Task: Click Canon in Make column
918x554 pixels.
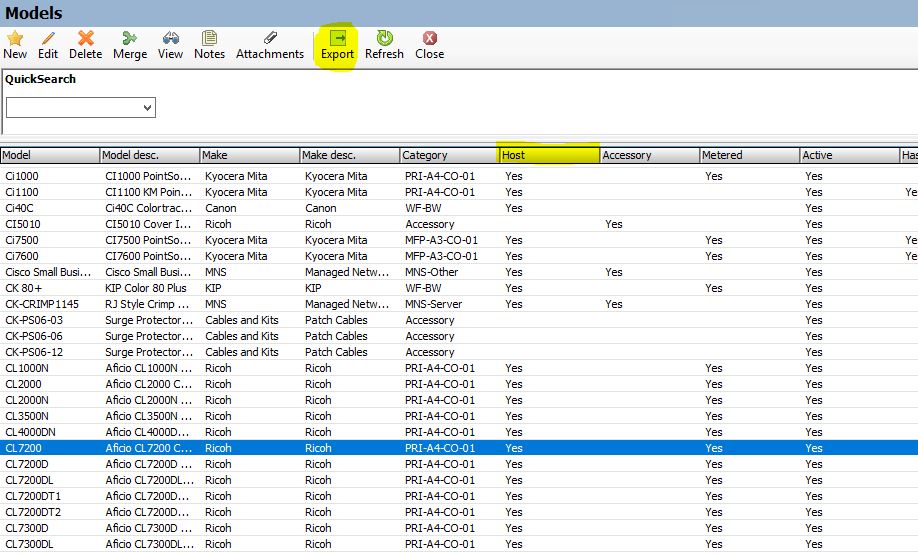Action: 221,208
